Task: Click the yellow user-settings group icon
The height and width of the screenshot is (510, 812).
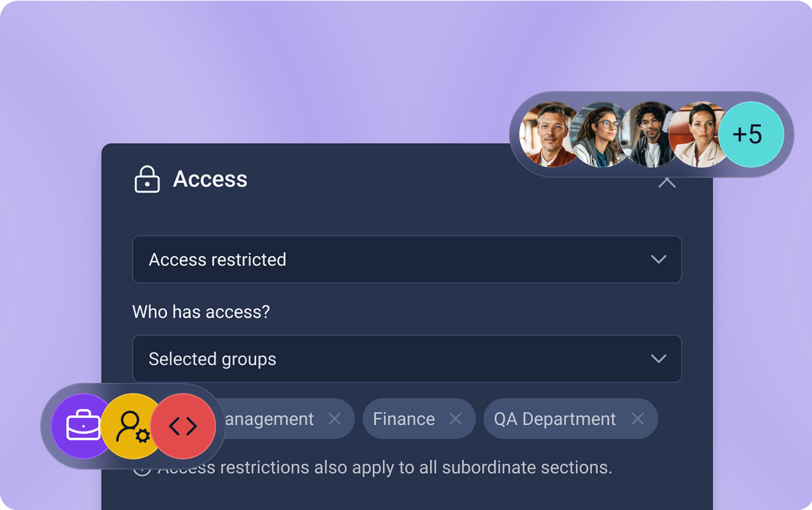Action: pos(132,426)
